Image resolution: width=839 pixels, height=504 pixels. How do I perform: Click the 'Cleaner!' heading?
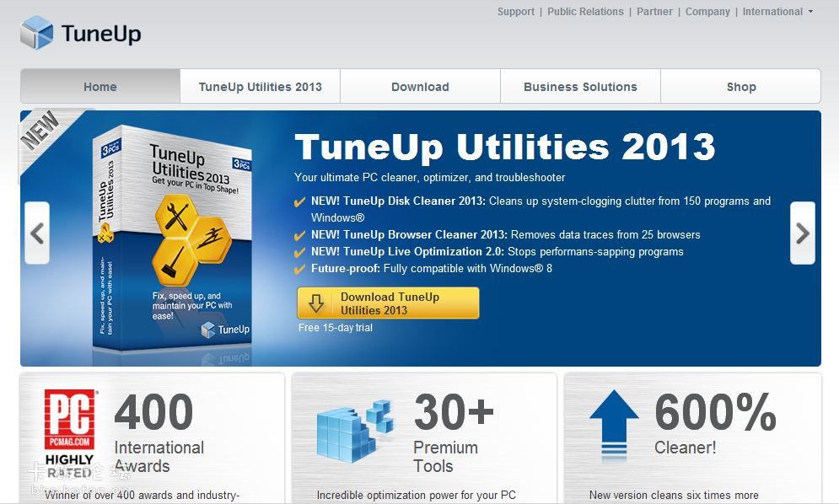pyautogui.click(x=686, y=448)
